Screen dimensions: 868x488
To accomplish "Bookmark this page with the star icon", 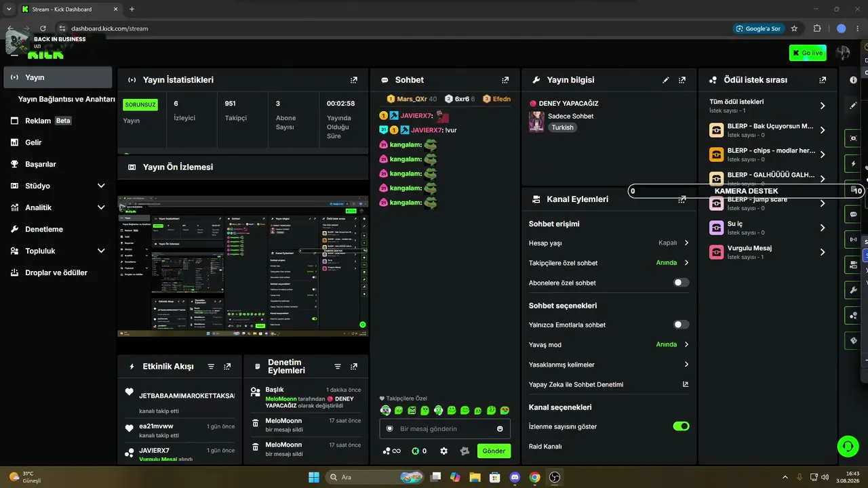I will pyautogui.click(x=794, y=28).
